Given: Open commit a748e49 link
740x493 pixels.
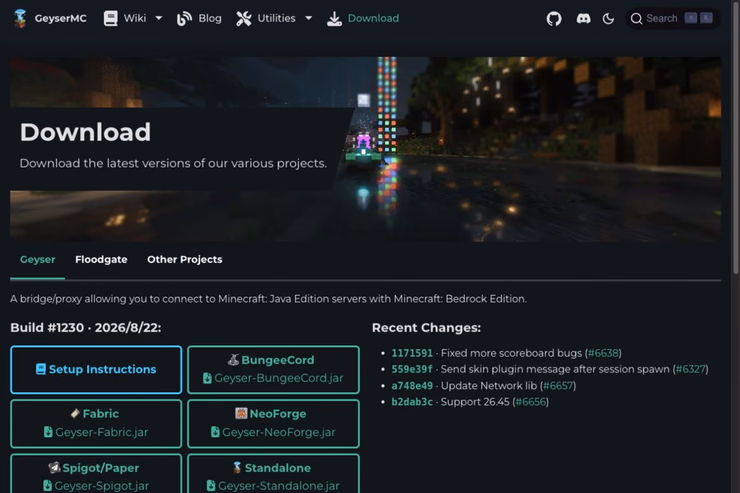Looking at the screenshot, I should point(412,385).
